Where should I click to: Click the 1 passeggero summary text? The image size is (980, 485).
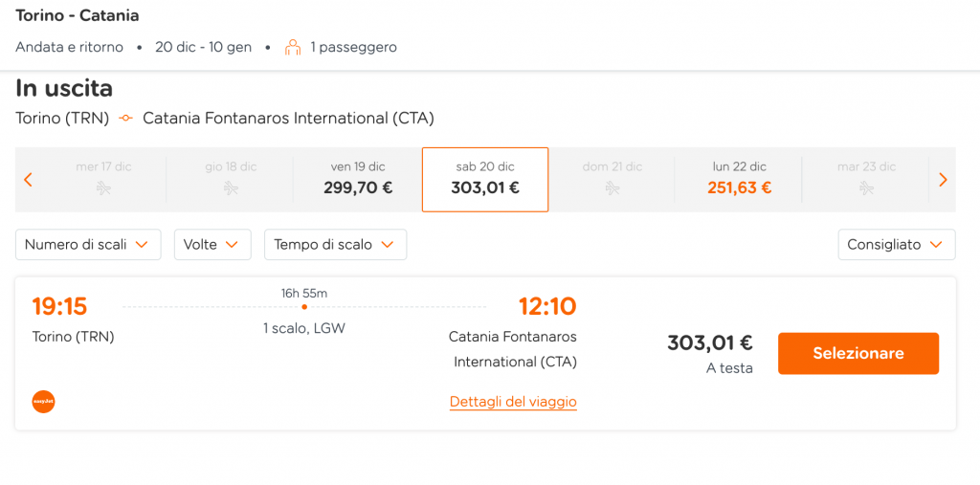[354, 48]
